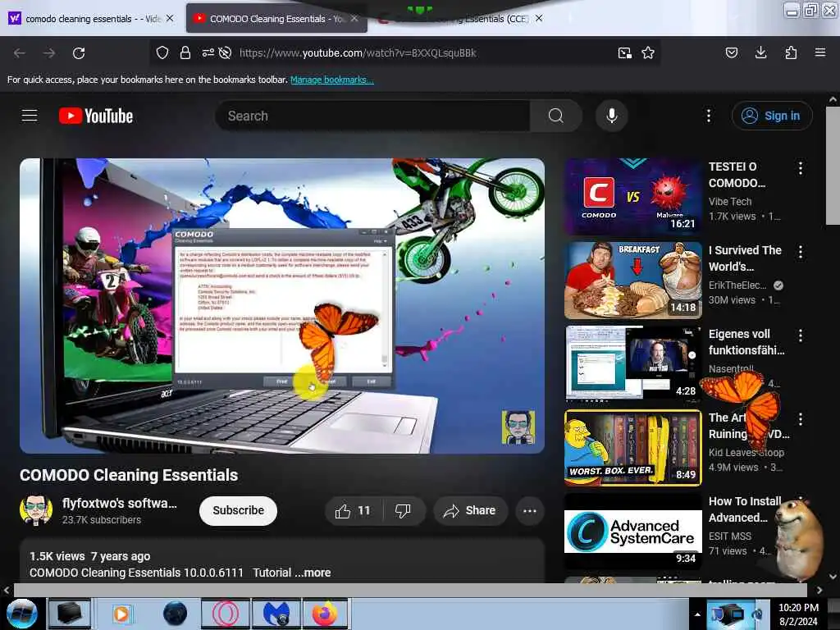
Task: Open YouTube guide hamburger menu
Action: [30, 116]
